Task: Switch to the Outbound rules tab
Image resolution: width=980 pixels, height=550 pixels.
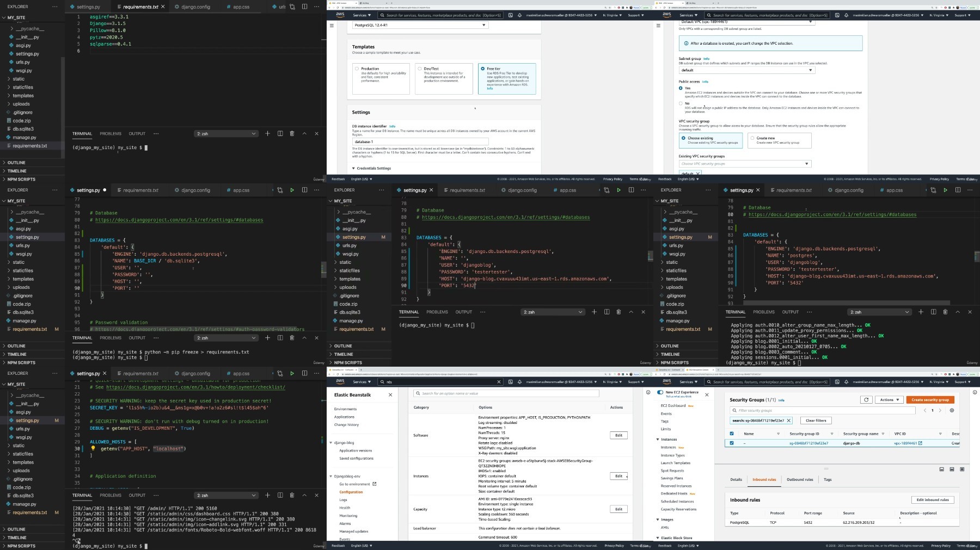Action: pyautogui.click(x=800, y=479)
